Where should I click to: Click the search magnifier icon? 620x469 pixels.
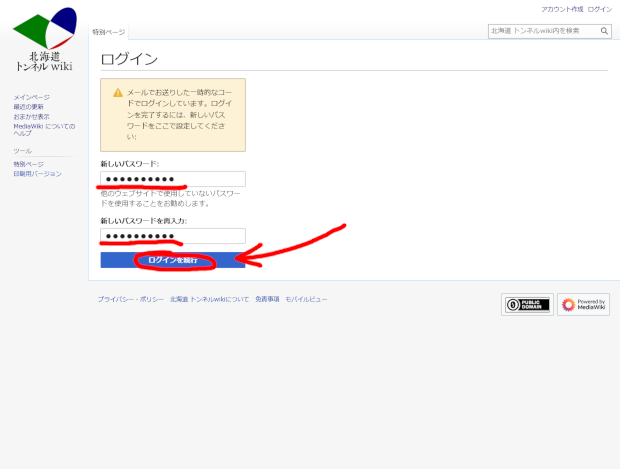click(604, 31)
